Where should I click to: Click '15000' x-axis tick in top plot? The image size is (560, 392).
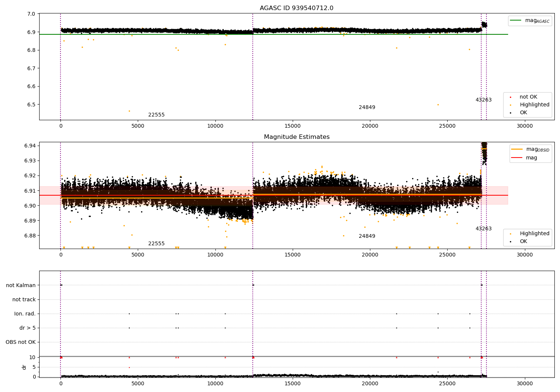293,126
